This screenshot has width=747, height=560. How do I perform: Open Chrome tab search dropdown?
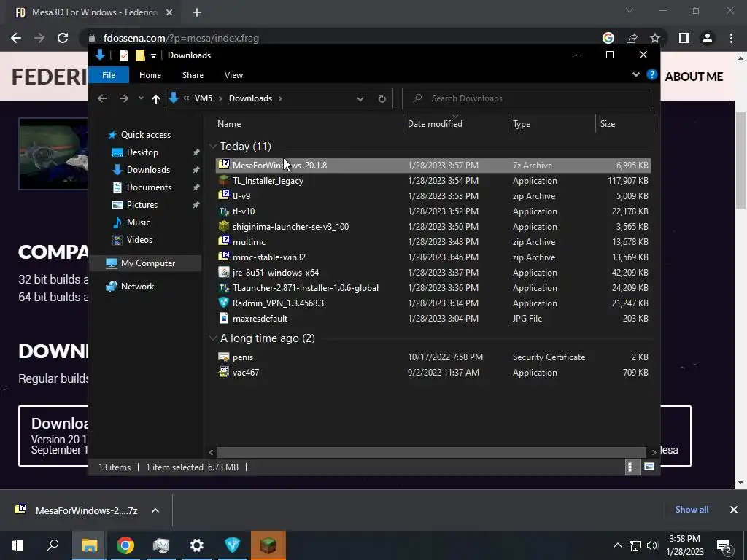click(x=630, y=10)
